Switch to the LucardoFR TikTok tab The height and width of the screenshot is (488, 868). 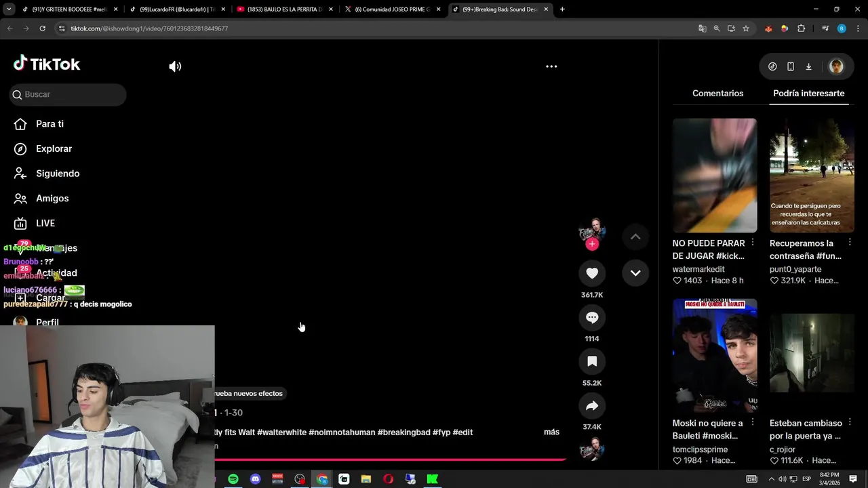(176, 9)
